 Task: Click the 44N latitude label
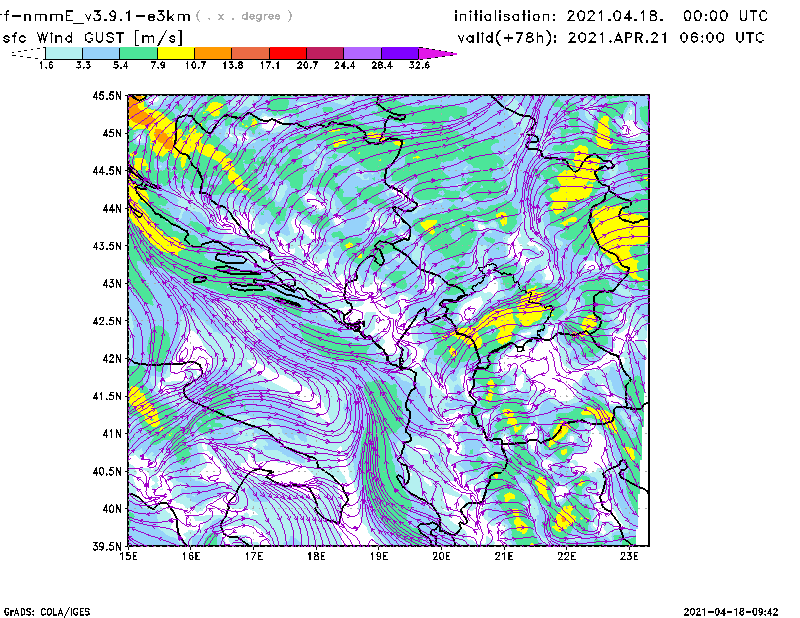[112, 208]
